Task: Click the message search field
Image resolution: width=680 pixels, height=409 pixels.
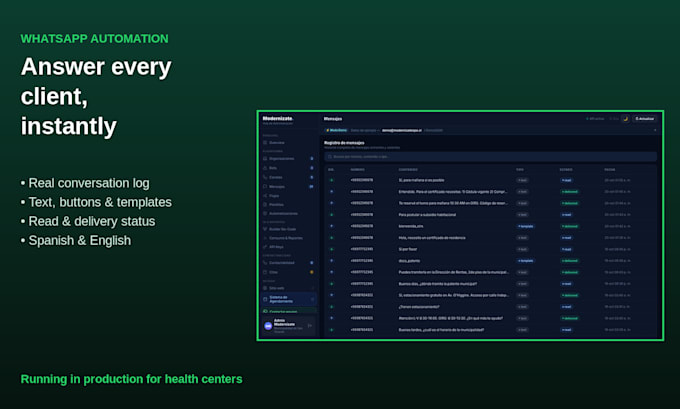Action: click(x=490, y=157)
